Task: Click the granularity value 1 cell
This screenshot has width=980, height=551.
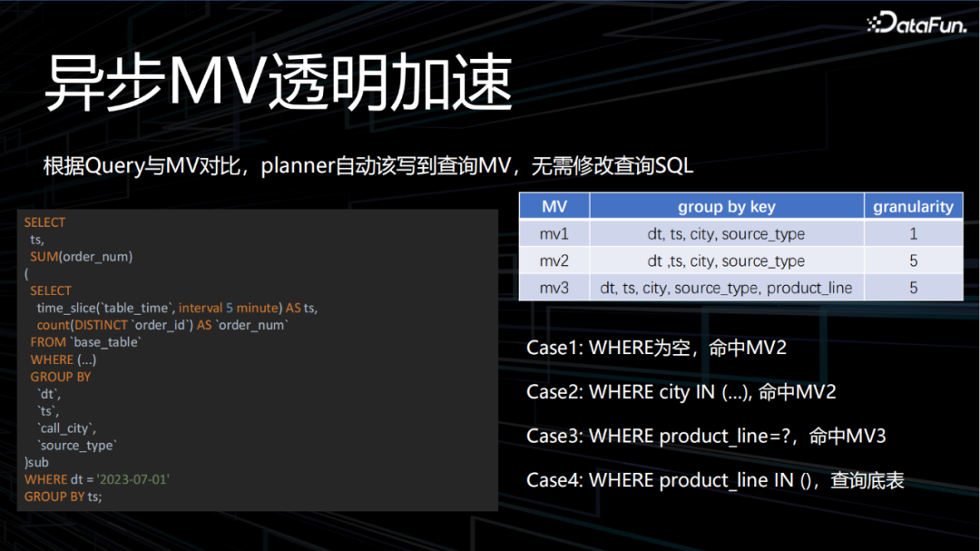Action: click(x=913, y=233)
